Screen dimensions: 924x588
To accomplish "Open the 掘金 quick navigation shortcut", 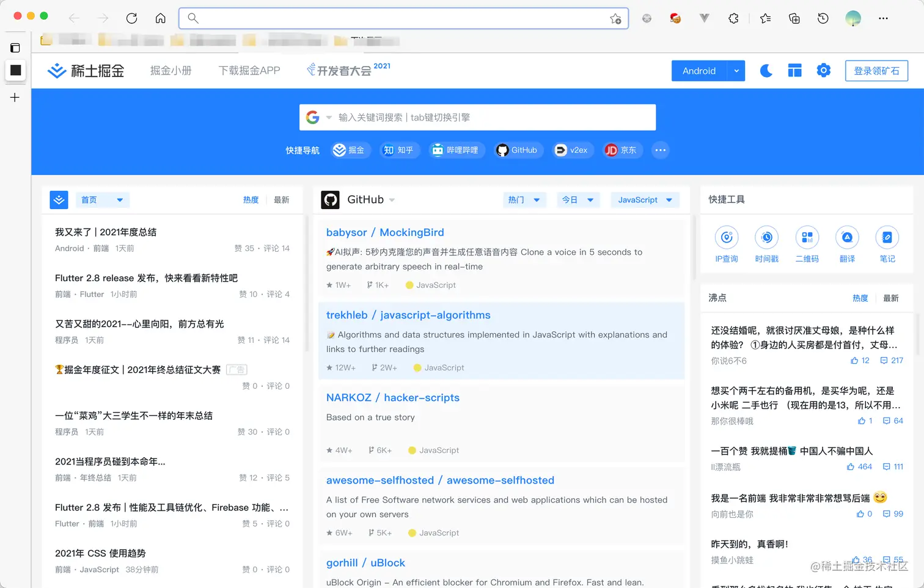I will click(351, 150).
